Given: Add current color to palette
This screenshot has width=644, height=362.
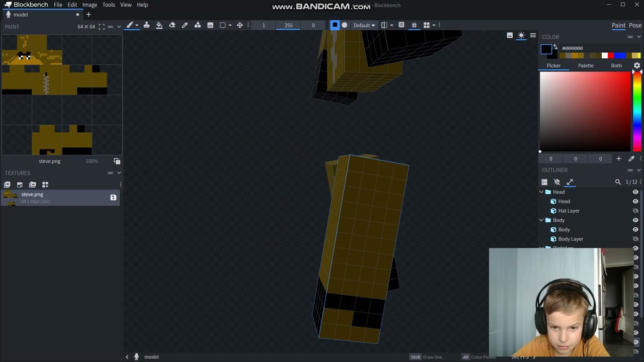Looking at the screenshot, I should coord(619,159).
